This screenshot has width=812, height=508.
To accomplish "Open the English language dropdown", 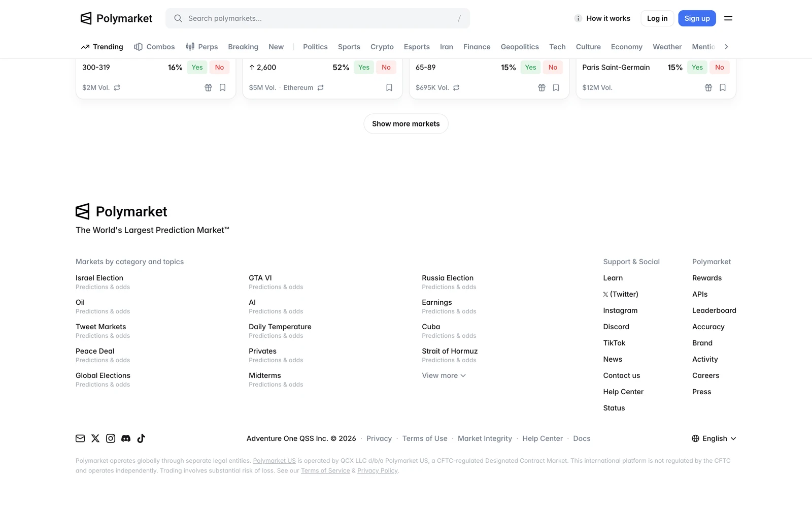I will (714, 438).
